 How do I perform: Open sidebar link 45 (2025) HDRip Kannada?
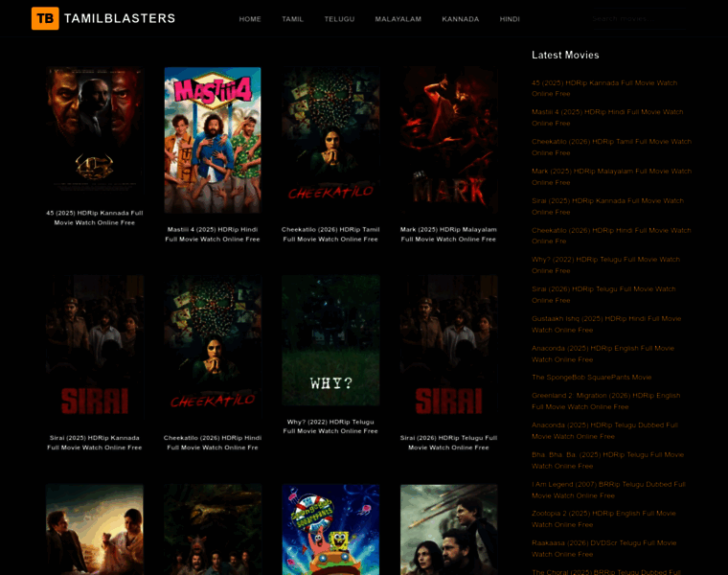pyautogui.click(x=604, y=88)
